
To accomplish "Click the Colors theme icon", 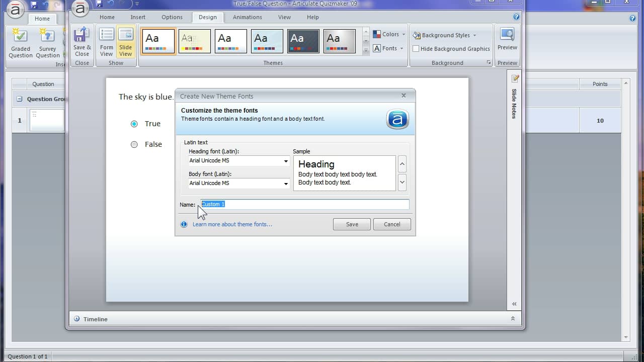I will pyautogui.click(x=377, y=34).
